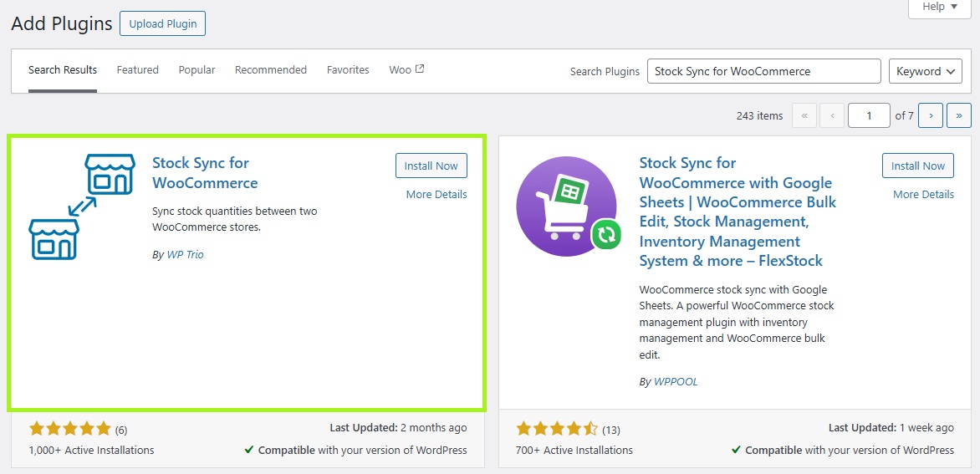
Task: Open the WPPOOL author link
Action: (676, 381)
